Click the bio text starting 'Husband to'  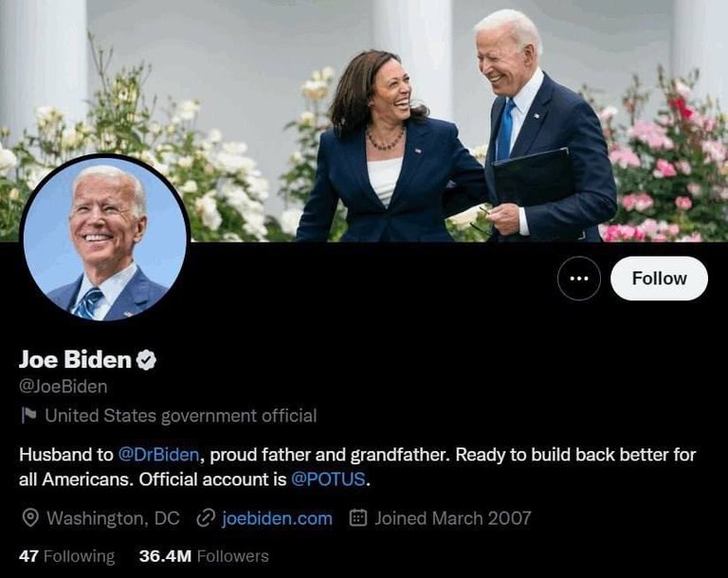coord(357,466)
